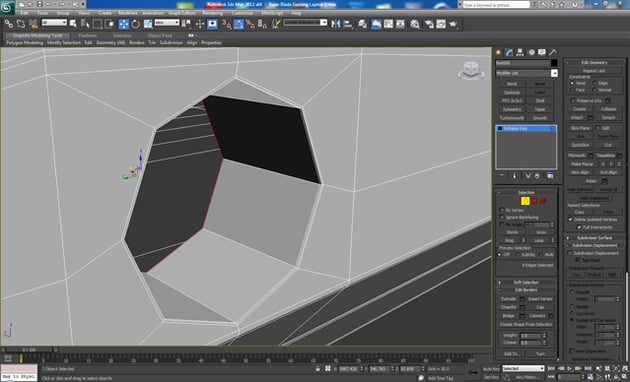This screenshot has width=630, height=382.
Task: Select the red Element sub-object level icon
Action: pos(543,201)
